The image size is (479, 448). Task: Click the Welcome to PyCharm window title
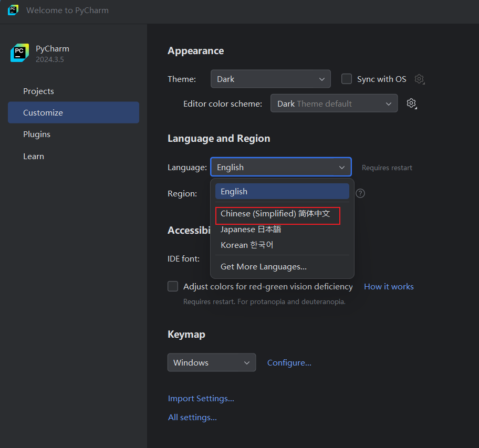click(68, 11)
